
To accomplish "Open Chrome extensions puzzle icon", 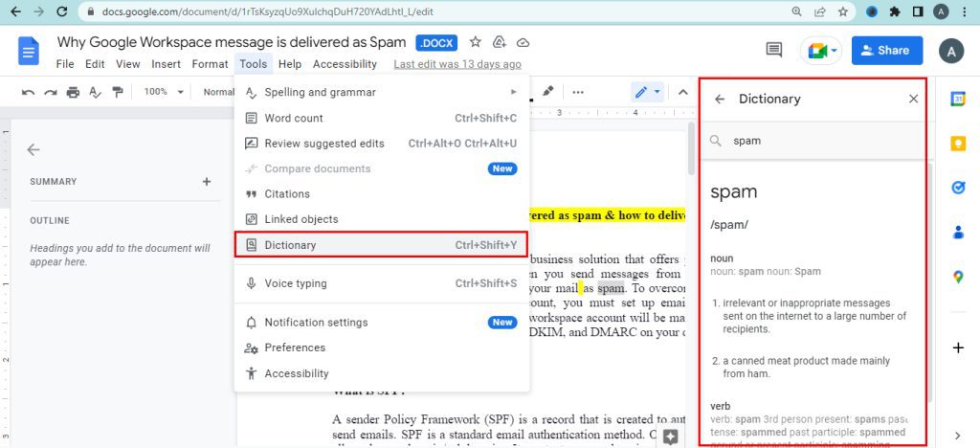I will click(895, 11).
